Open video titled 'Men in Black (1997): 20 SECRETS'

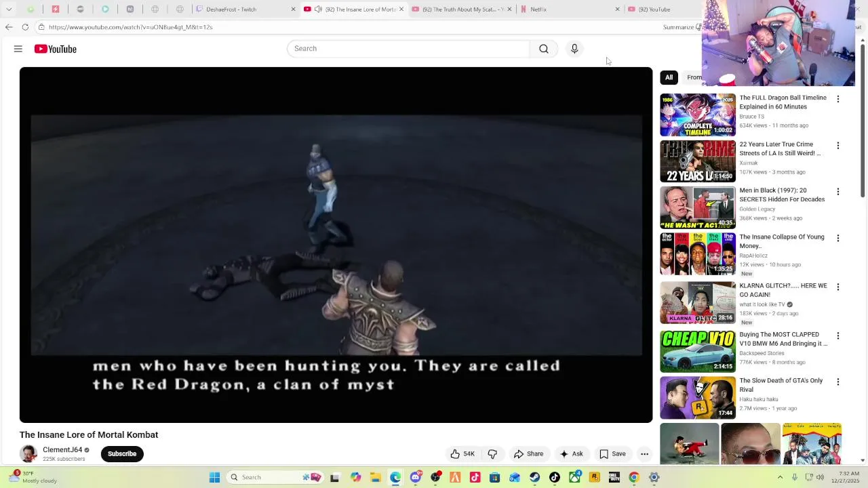tap(782, 195)
